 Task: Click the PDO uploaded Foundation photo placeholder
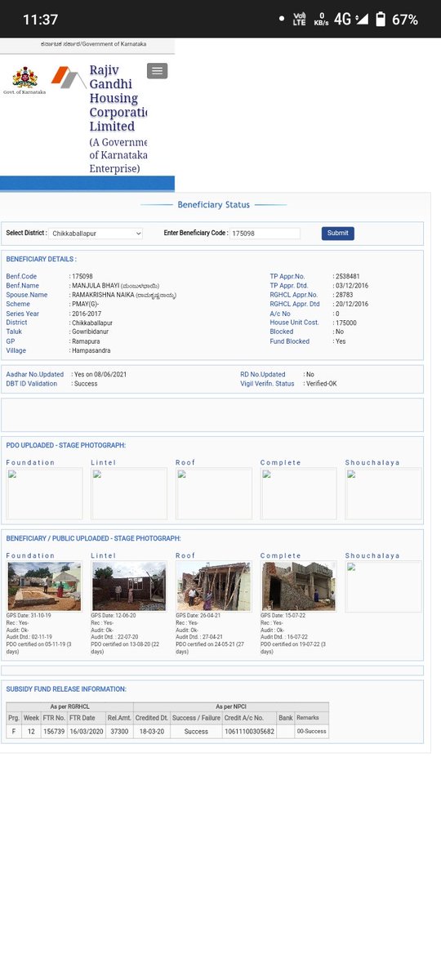point(44,494)
